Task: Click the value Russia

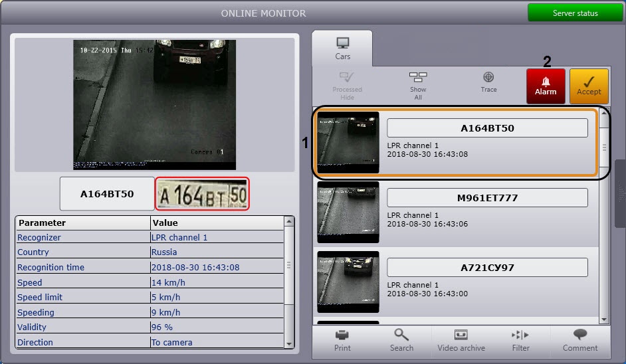Action: pos(164,252)
